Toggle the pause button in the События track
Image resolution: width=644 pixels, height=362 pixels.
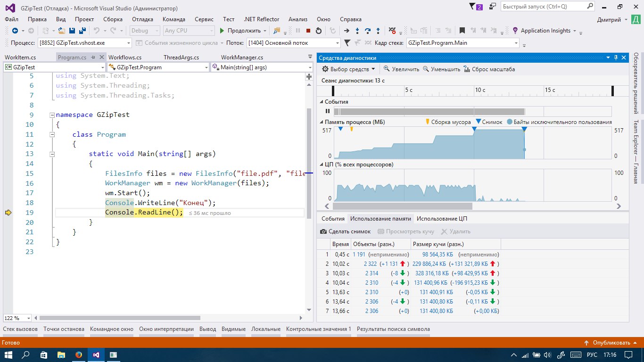(327, 111)
